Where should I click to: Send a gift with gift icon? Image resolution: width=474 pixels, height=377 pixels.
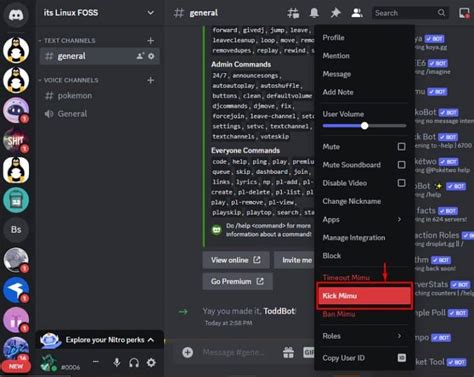(x=288, y=352)
